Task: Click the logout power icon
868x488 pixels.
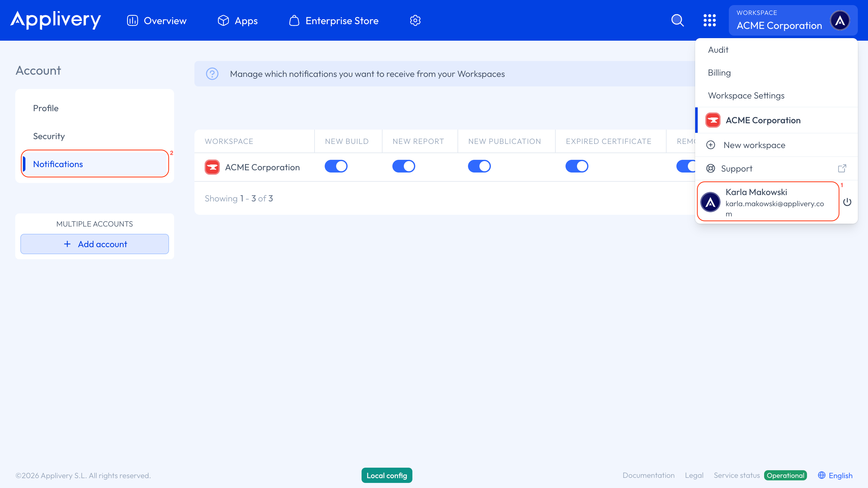Action: [x=847, y=202]
